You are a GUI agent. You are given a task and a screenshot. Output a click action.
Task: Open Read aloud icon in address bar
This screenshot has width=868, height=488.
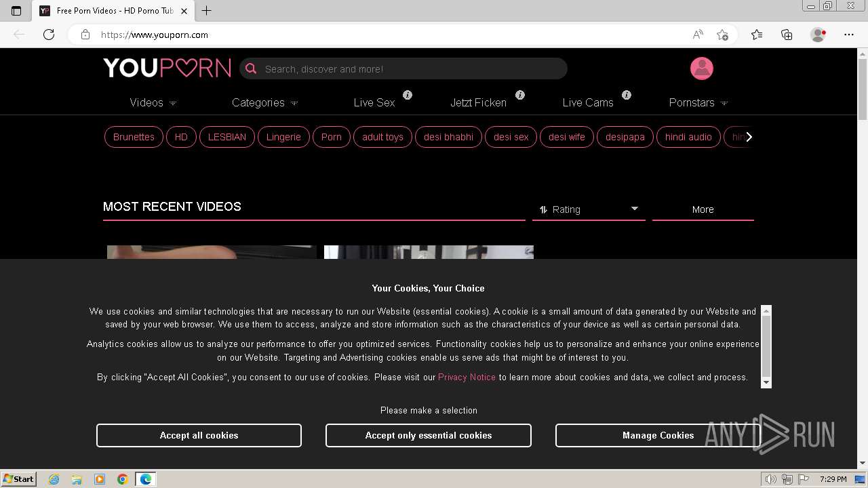698,35
